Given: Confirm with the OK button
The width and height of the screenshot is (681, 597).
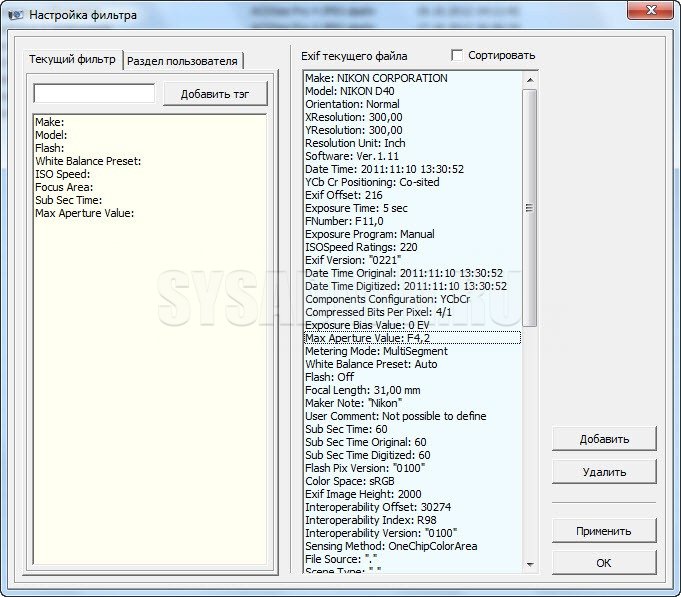Looking at the screenshot, I should click(x=603, y=563).
